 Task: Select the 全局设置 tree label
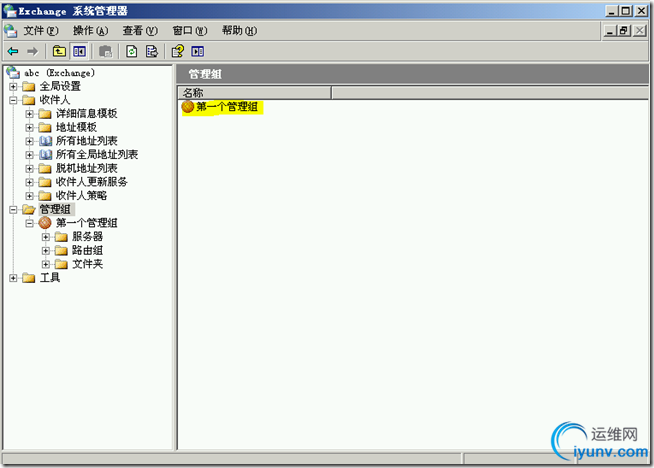(x=60, y=86)
